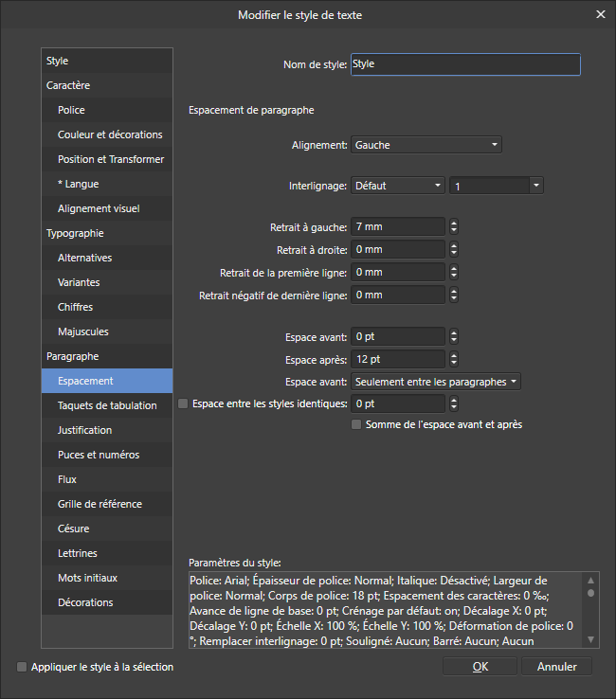The height and width of the screenshot is (699, 616).
Task: Click the Annuler button
Action: click(556, 667)
